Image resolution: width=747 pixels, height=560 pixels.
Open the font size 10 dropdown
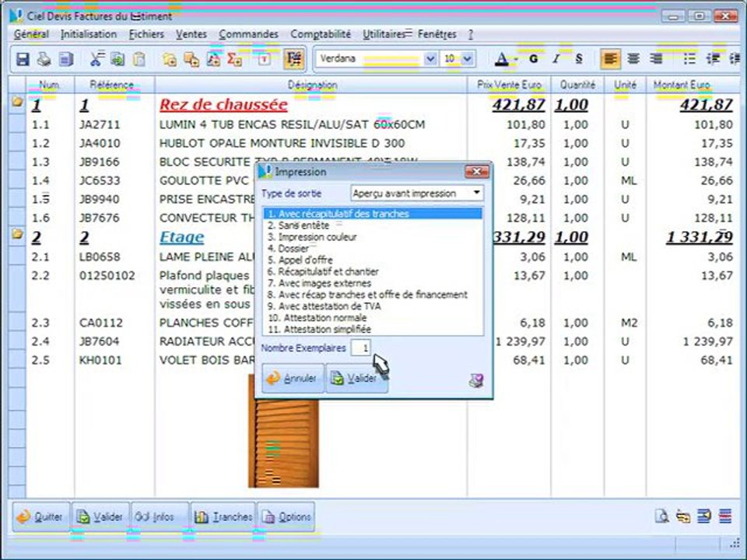468,58
